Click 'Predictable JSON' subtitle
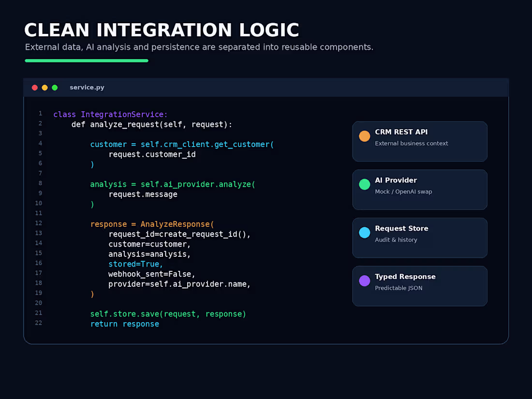The width and height of the screenshot is (532, 399). coord(399,288)
